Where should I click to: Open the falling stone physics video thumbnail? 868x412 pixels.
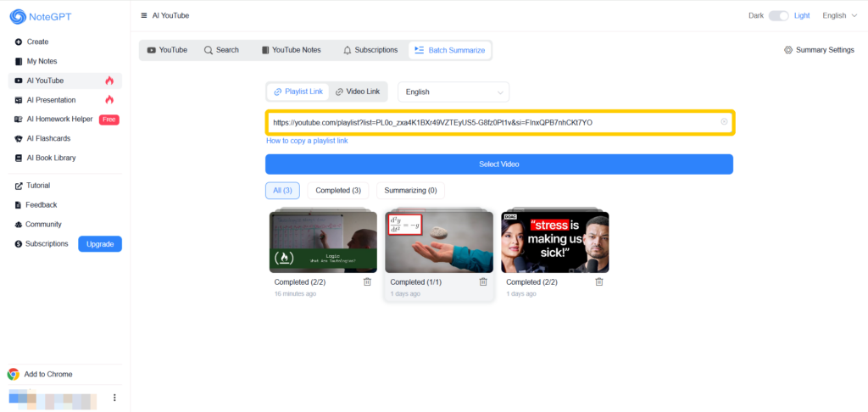(x=439, y=242)
